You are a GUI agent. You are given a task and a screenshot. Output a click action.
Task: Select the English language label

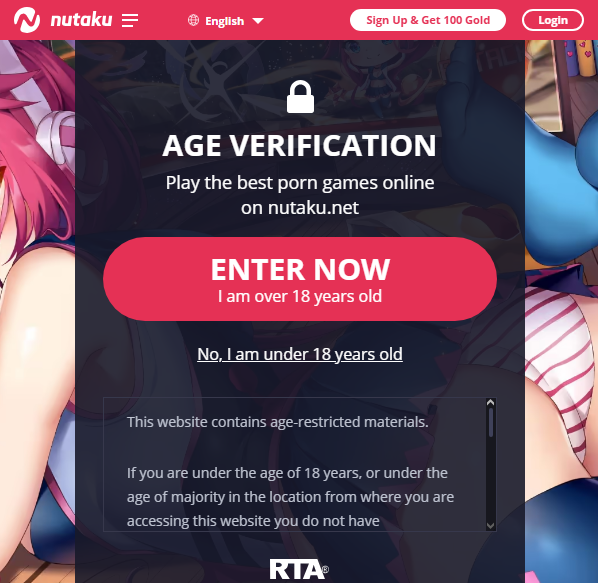pyautogui.click(x=225, y=21)
